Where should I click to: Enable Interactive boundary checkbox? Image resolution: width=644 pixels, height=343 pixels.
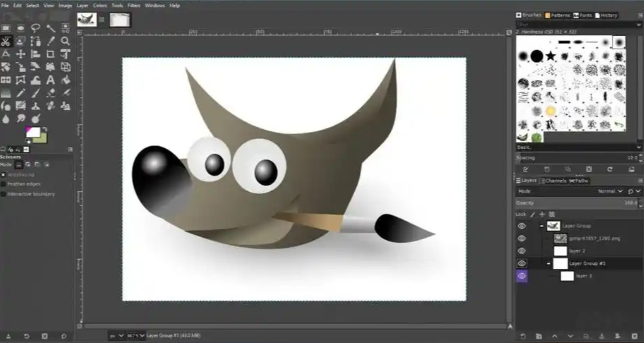click(3, 194)
